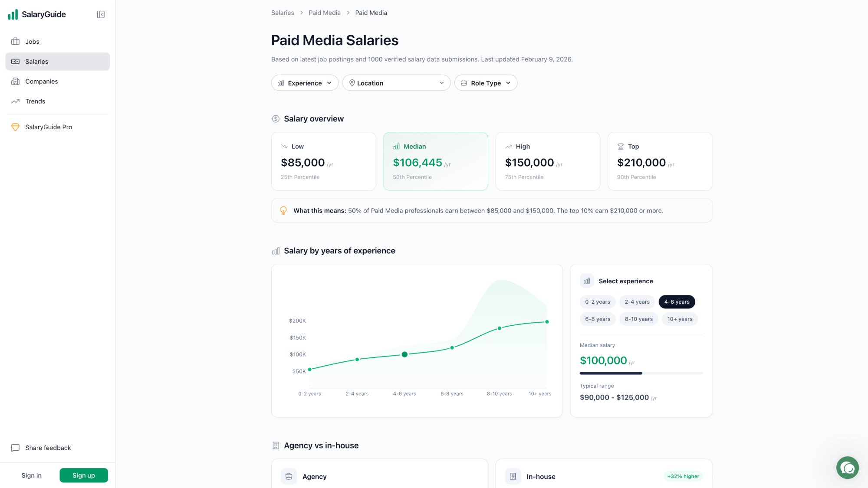Click the Companies building icon
This screenshot has height=488, width=868.
(16, 81)
